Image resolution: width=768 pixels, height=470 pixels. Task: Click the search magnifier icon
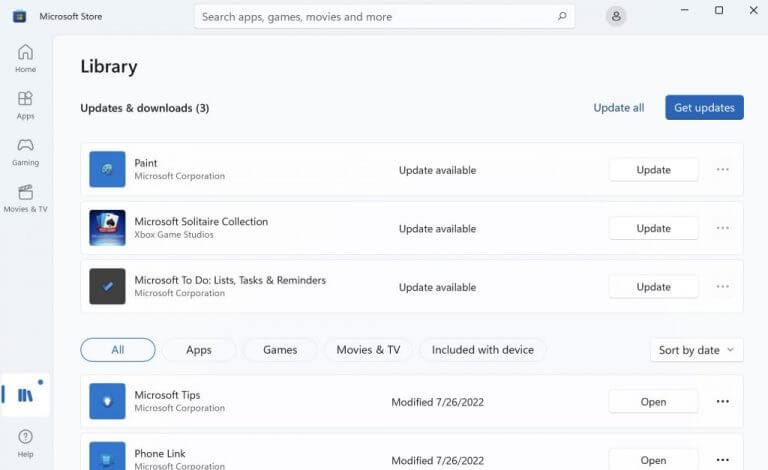[x=562, y=16]
